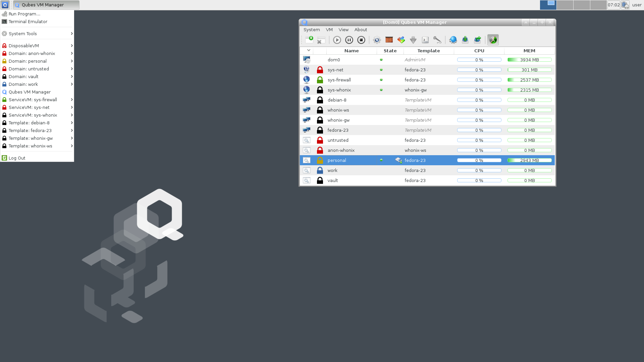Sort VM list by State column
This screenshot has height=362, width=644.
390,51
